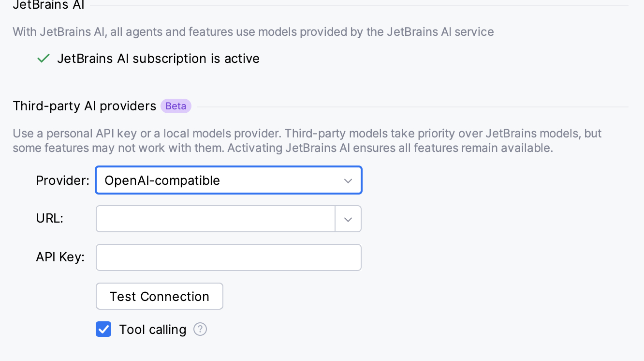Click the JetBrains AI subscription is active text

coord(158,59)
